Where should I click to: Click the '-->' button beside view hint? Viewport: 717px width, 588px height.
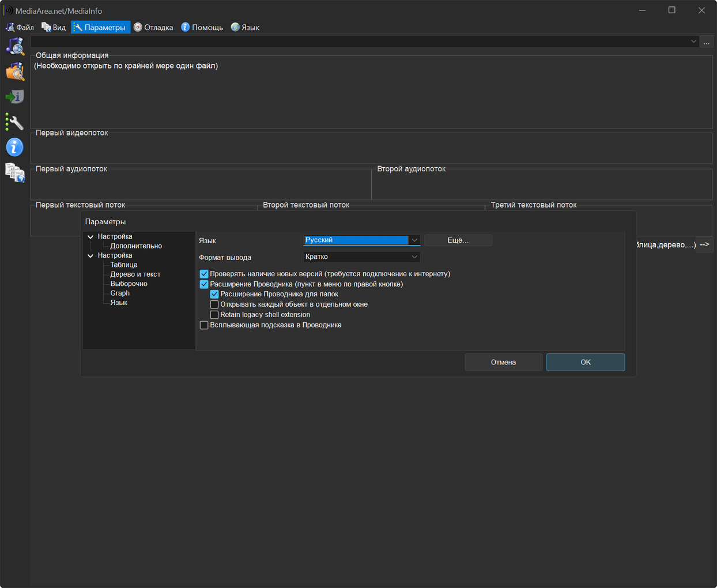pyautogui.click(x=704, y=244)
